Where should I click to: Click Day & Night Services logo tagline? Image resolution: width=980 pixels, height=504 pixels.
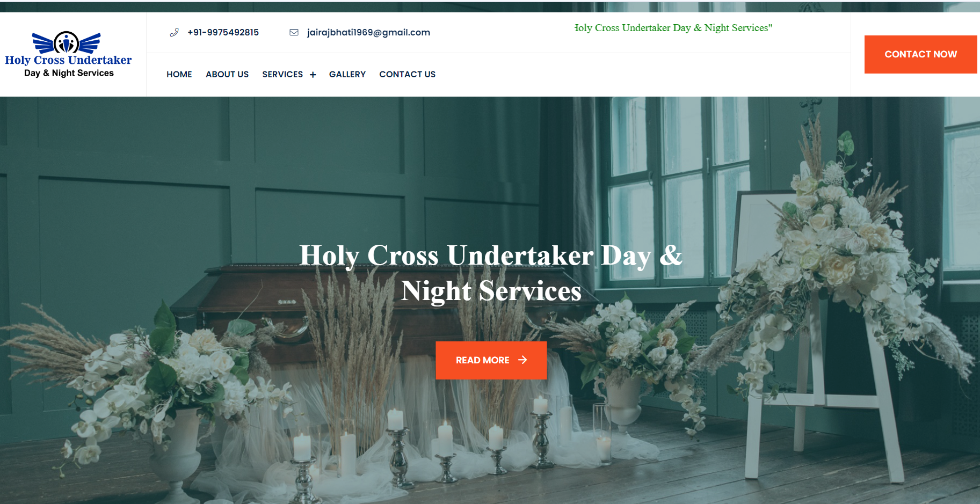coord(69,73)
